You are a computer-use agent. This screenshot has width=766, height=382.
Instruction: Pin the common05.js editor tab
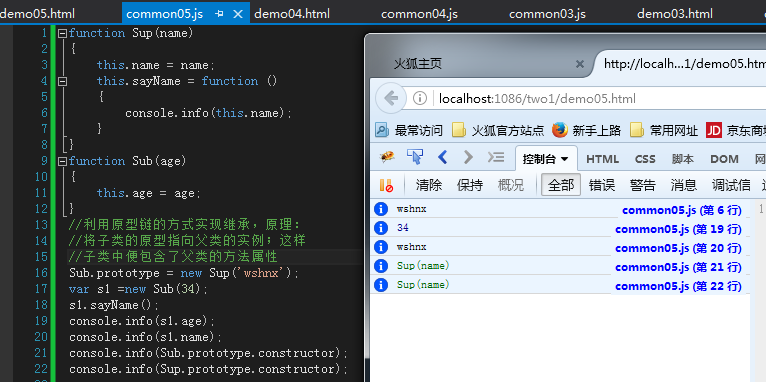pos(219,14)
